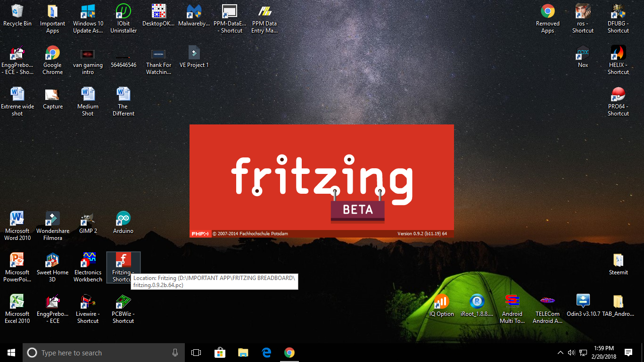Select the GIMP 2 desktop icon
Viewport: 644px width, 362px height.
coord(88,223)
